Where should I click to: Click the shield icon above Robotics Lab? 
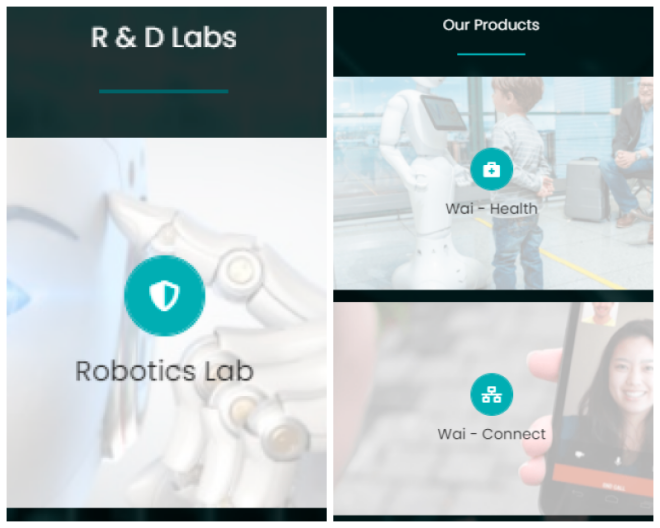pos(165,296)
